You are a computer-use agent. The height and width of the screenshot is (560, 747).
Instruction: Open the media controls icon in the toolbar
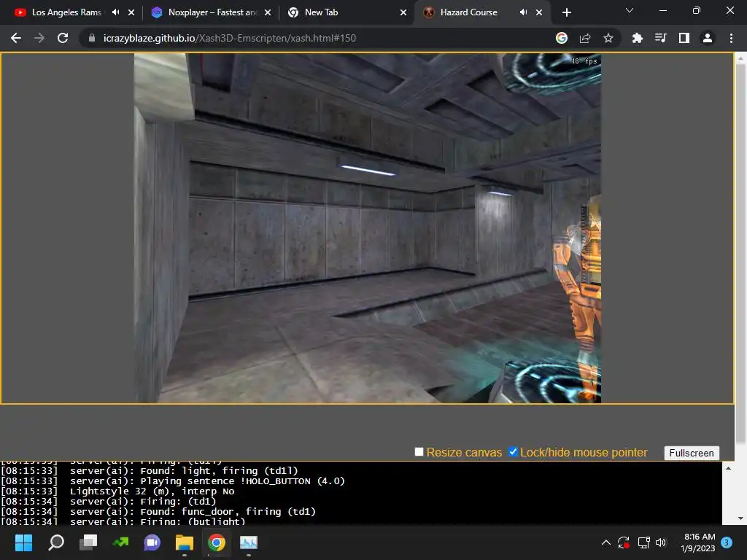(x=660, y=38)
